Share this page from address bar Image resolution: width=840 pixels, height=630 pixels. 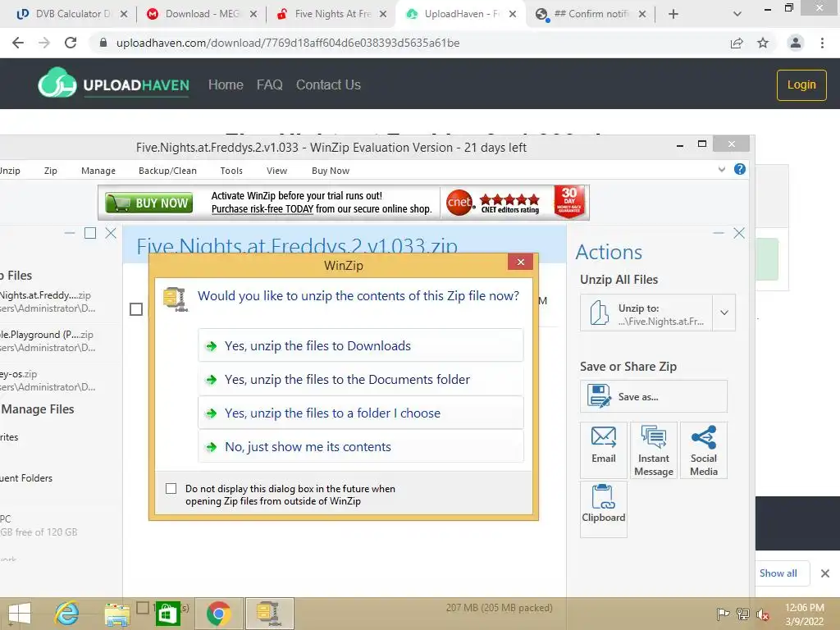point(737,43)
